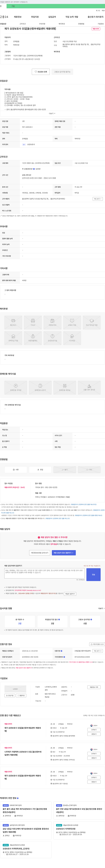Click the 메일로 질문하기 button
This screenshot has width=105, height=868.
(70, 594)
